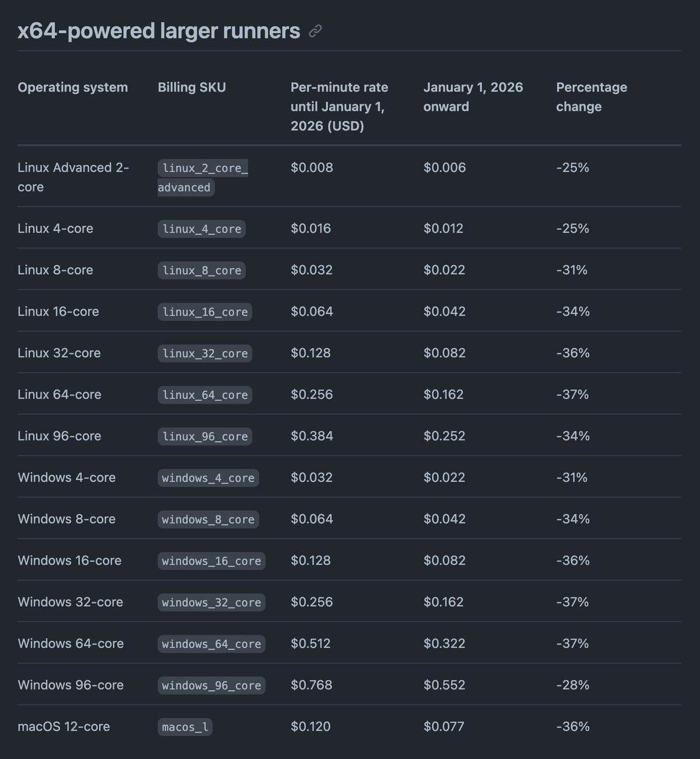700x759 pixels.
Task: Click the windows_8_core billing SKU code
Action: point(208,519)
